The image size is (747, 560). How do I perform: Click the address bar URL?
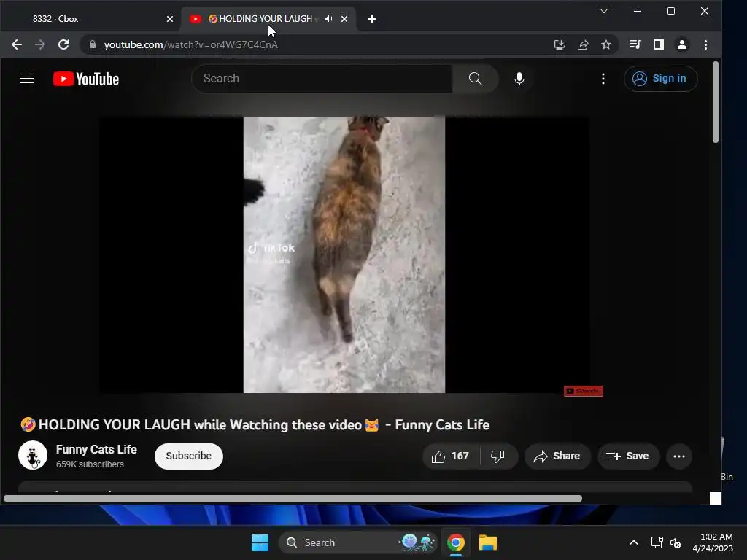190,44
